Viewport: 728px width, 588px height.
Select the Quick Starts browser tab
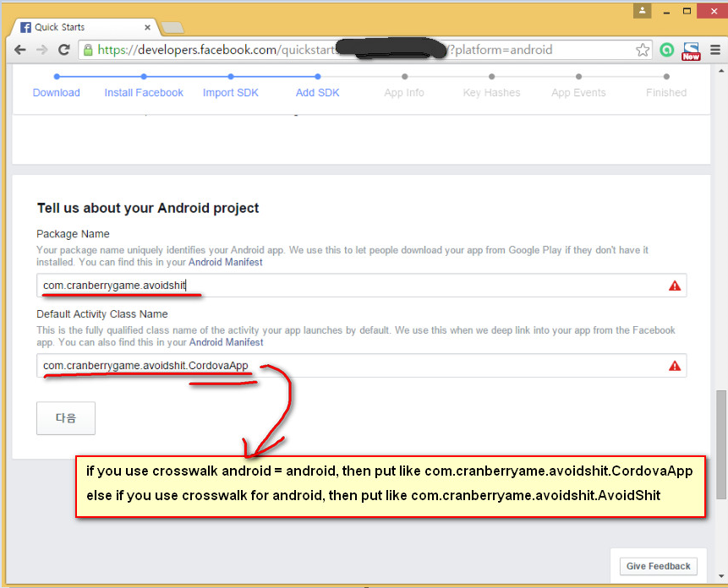tap(85, 27)
